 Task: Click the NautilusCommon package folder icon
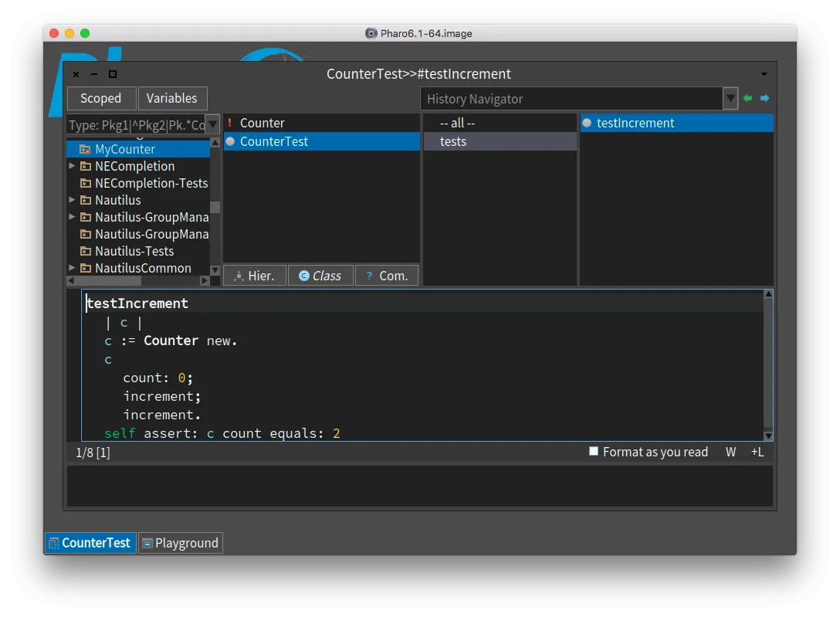click(x=85, y=268)
